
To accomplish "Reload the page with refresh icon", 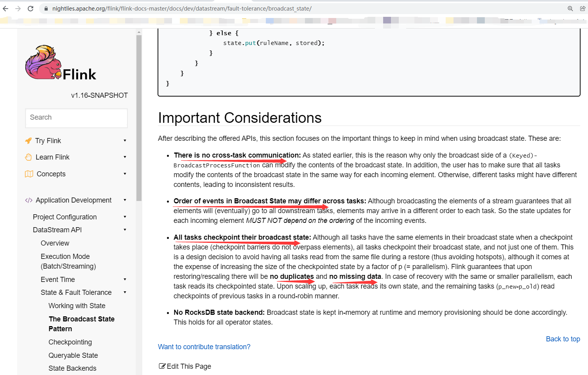I will point(30,9).
